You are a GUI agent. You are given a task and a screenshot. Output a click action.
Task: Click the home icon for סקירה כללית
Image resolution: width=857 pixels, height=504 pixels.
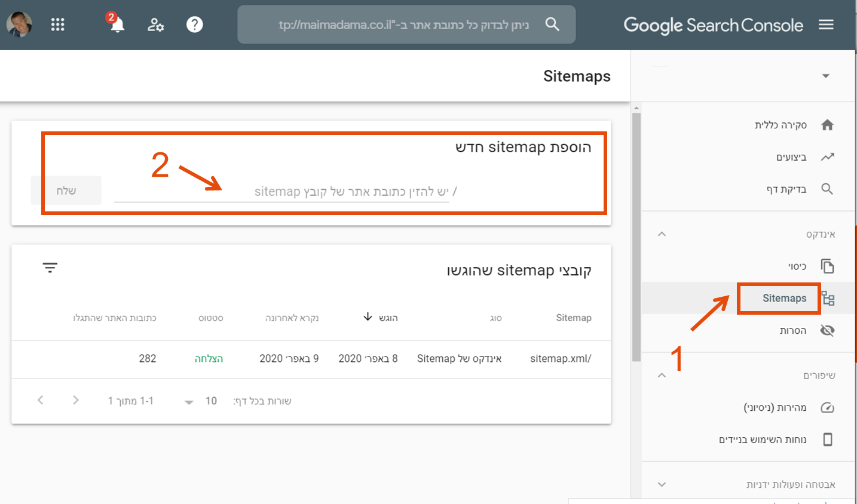point(827,125)
